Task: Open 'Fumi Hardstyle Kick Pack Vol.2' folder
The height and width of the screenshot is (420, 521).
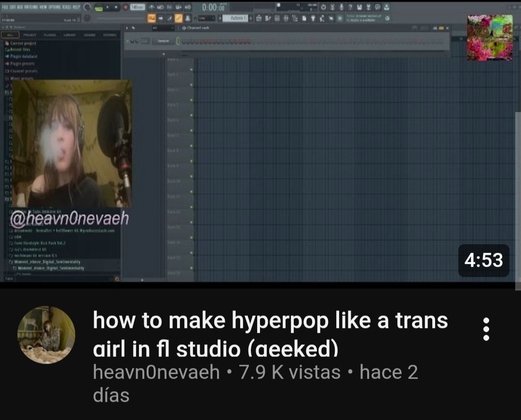Action: (37, 243)
